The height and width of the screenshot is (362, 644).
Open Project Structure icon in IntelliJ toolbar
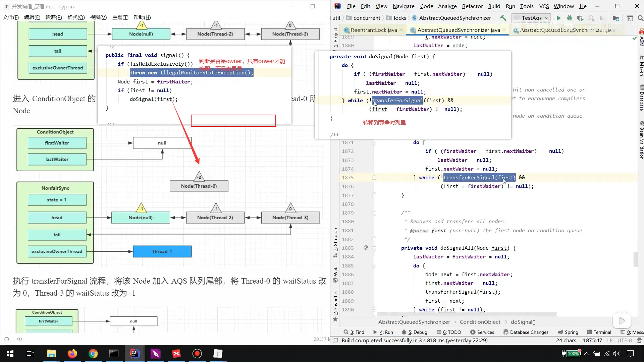616,18
